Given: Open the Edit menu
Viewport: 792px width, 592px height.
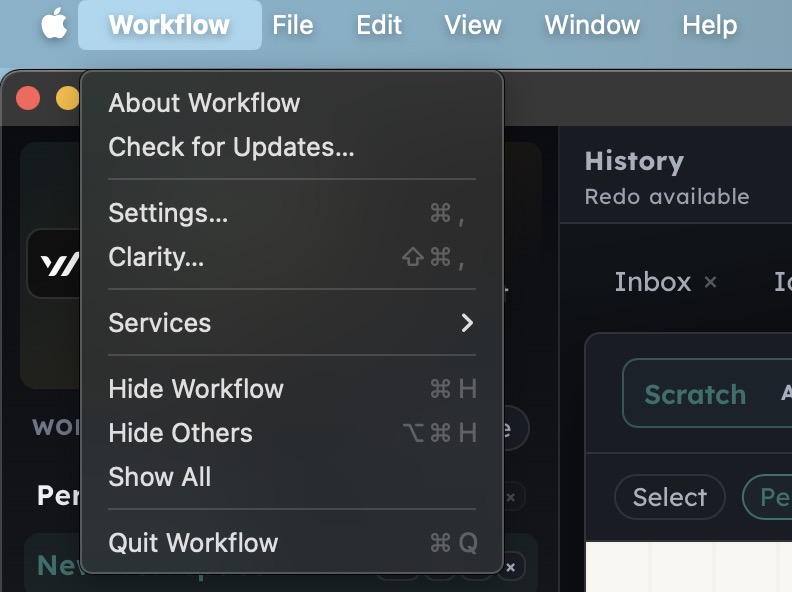Looking at the screenshot, I should [x=379, y=25].
